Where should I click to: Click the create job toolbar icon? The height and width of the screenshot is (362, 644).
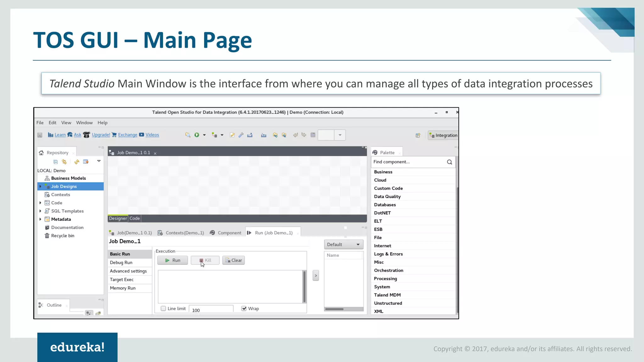214,135
